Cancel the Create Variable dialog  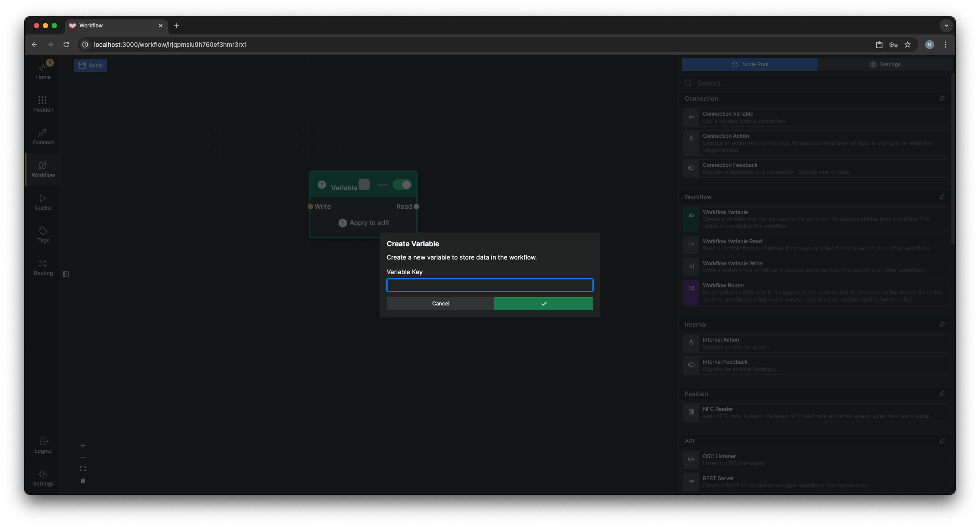441,304
